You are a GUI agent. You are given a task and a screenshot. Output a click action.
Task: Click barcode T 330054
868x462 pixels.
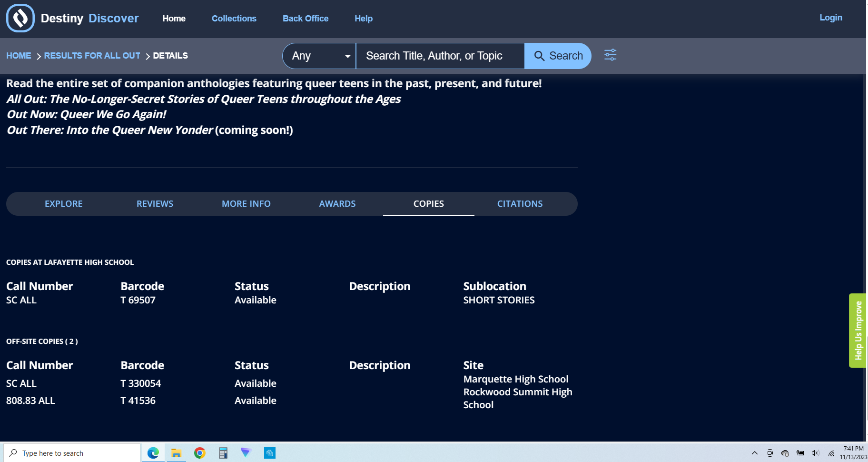(x=141, y=383)
